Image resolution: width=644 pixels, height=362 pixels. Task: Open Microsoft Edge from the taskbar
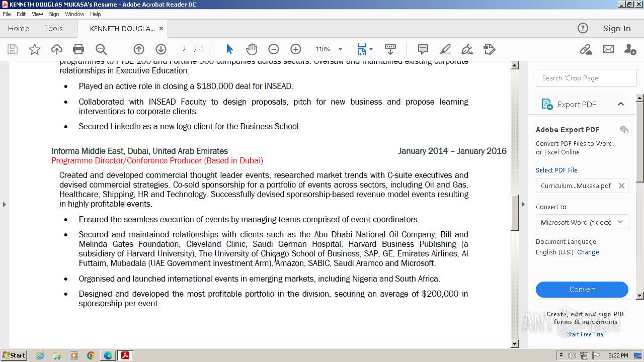(108, 355)
